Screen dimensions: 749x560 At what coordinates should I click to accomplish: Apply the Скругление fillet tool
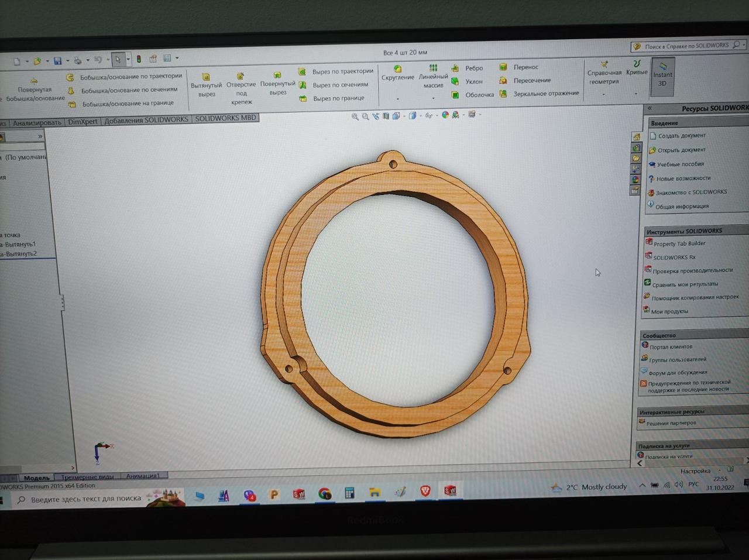click(398, 73)
